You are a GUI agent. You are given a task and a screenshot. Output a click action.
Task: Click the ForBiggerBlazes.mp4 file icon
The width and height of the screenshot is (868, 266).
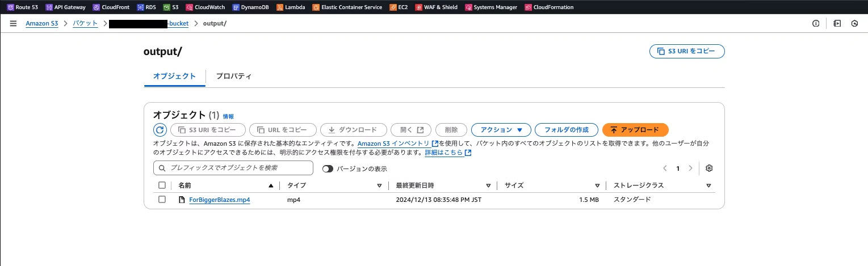pos(182,200)
